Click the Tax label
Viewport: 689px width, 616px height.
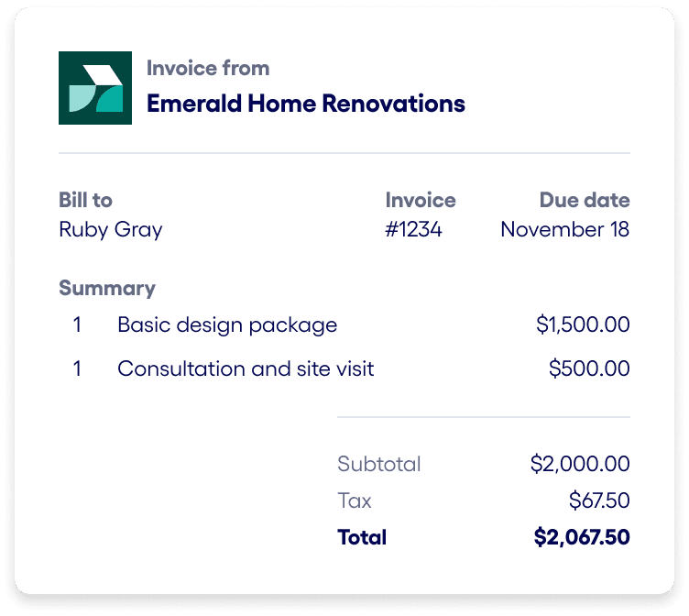click(355, 500)
